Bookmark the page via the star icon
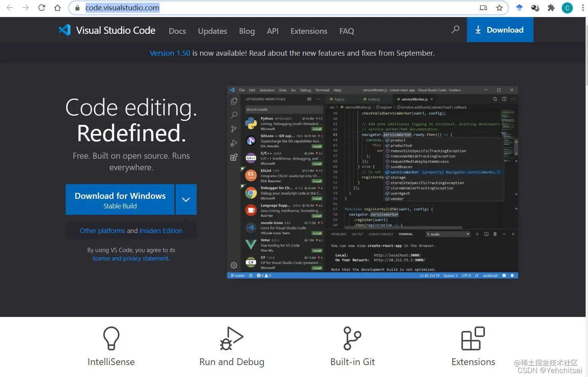 pos(499,8)
